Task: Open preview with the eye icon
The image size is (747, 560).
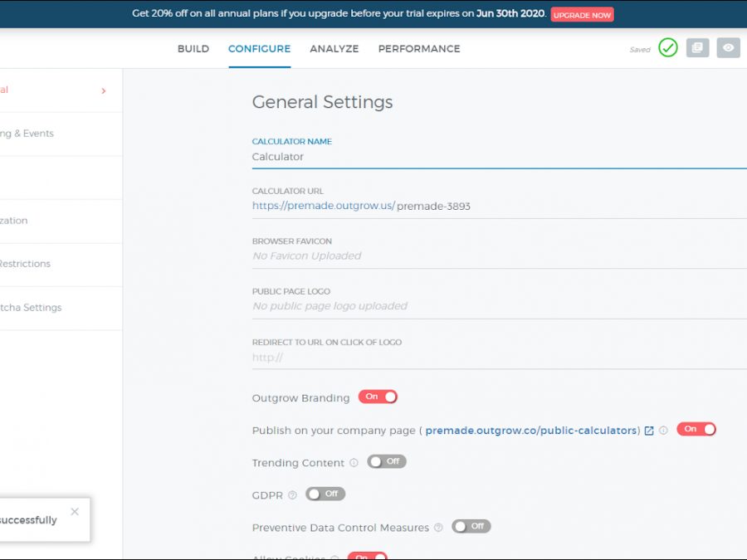Action: click(728, 48)
